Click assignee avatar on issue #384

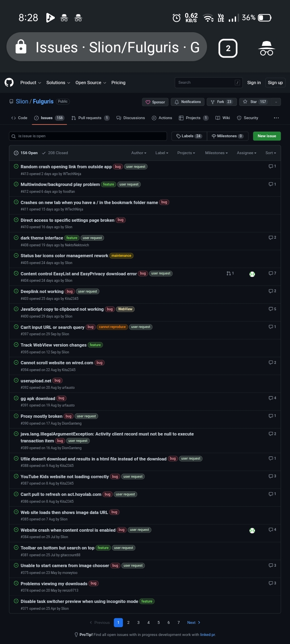(x=252, y=530)
